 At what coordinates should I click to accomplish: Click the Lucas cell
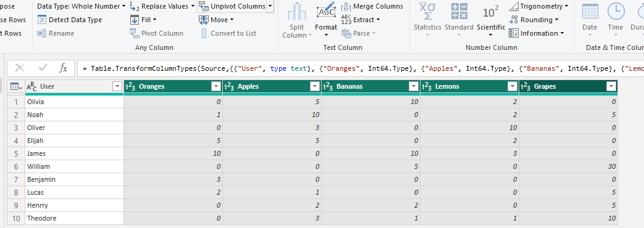pyautogui.click(x=74, y=192)
